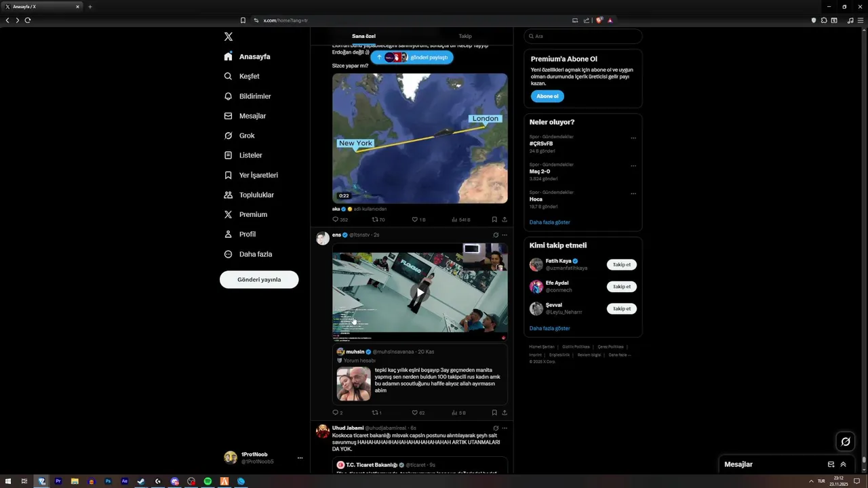This screenshot has width=868, height=488.
Task: Open Steam from the taskbar
Action: tap(141, 481)
